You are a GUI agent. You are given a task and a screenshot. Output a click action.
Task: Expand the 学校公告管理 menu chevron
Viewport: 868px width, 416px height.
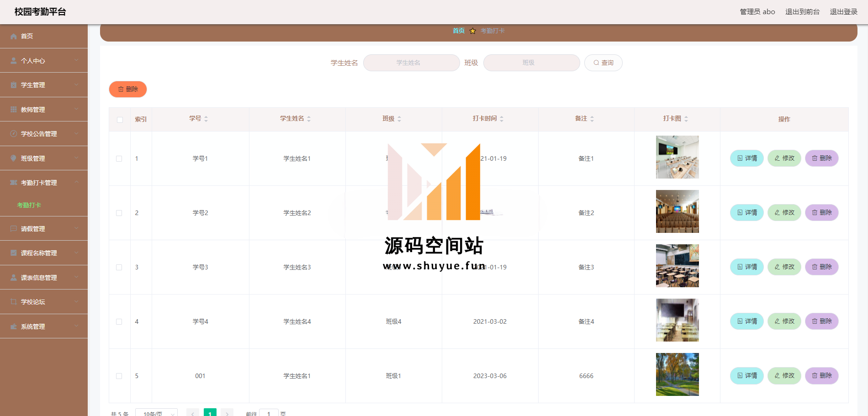pyautogui.click(x=76, y=133)
